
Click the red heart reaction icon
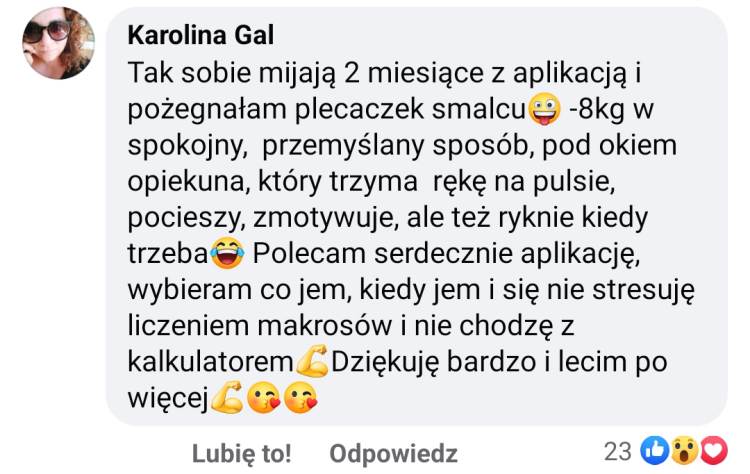tap(714, 451)
